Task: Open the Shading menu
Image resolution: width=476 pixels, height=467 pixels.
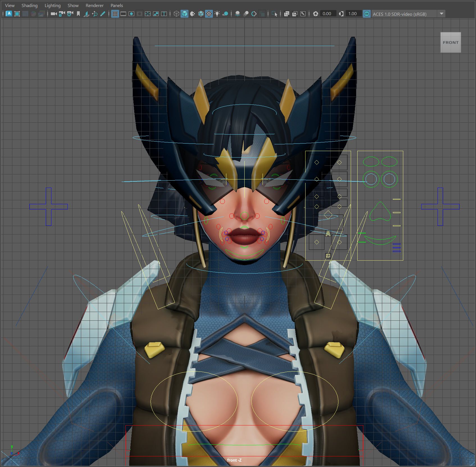Action: [29, 5]
